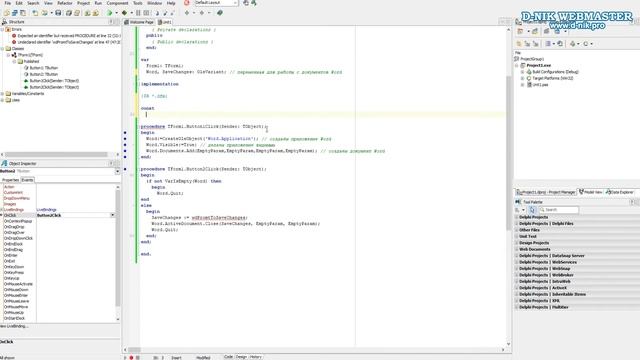The width and height of the screenshot is (640, 360).
Task: Switch to the Data Explorer tab
Action: point(619,192)
